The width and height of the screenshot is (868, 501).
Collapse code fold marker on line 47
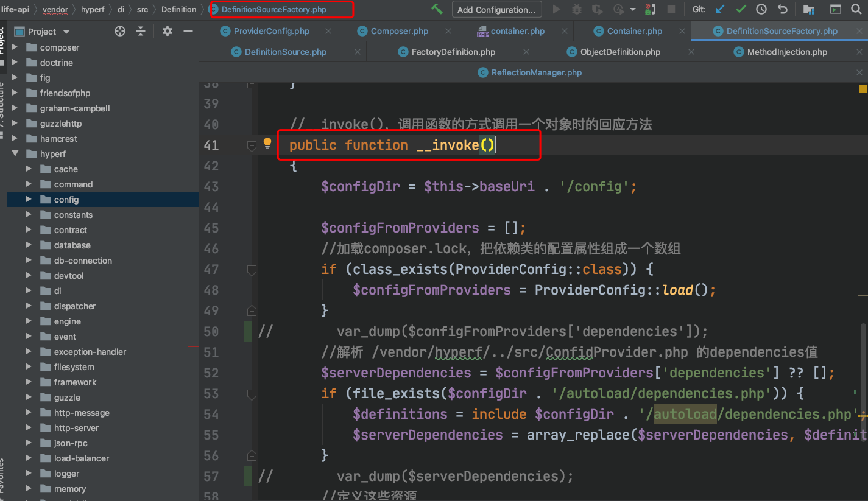click(x=252, y=269)
